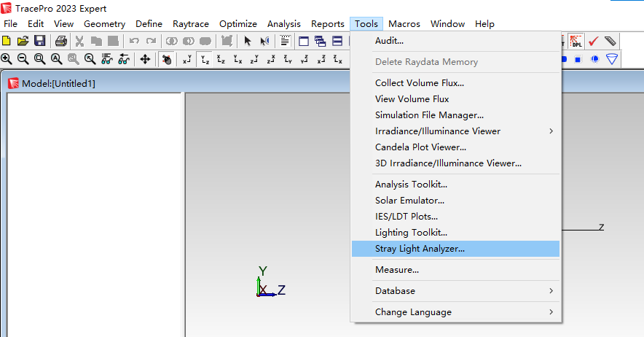Save the model using the floppy disk icon
The width and height of the screenshot is (644, 337).
[x=39, y=41]
